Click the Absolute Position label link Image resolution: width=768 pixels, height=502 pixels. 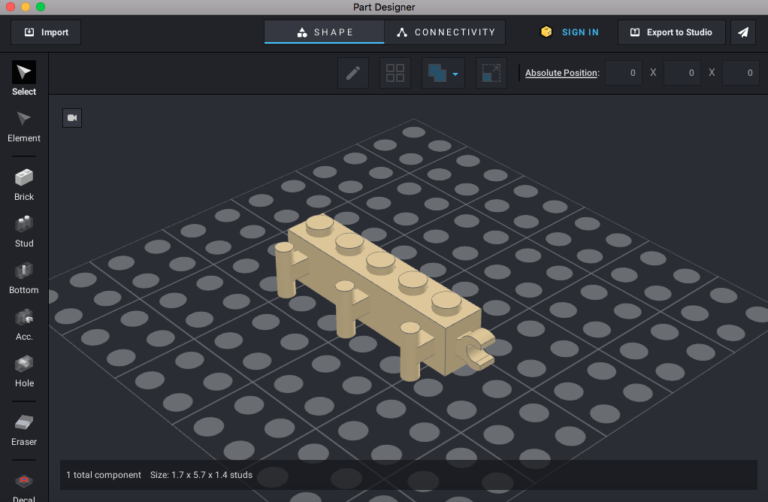pyautogui.click(x=561, y=73)
